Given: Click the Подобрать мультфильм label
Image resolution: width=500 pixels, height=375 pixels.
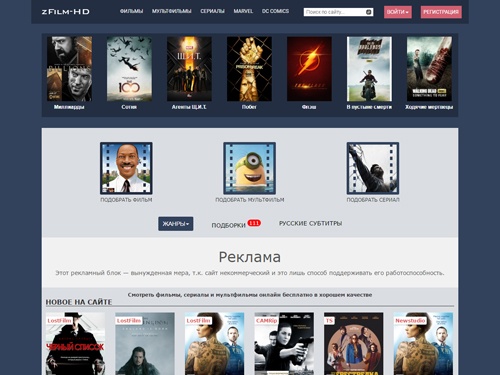Looking at the screenshot, I should (x=250, y=200).
